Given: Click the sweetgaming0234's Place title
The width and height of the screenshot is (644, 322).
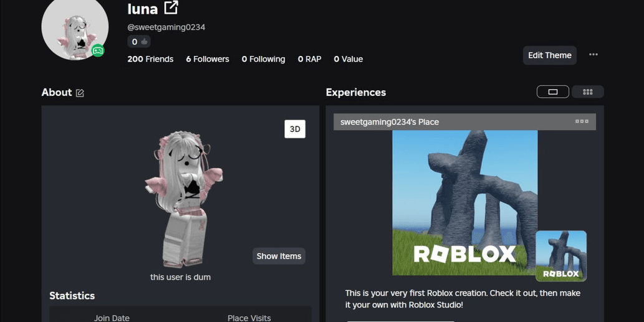Looking at the screenshot, I should 390,122.
